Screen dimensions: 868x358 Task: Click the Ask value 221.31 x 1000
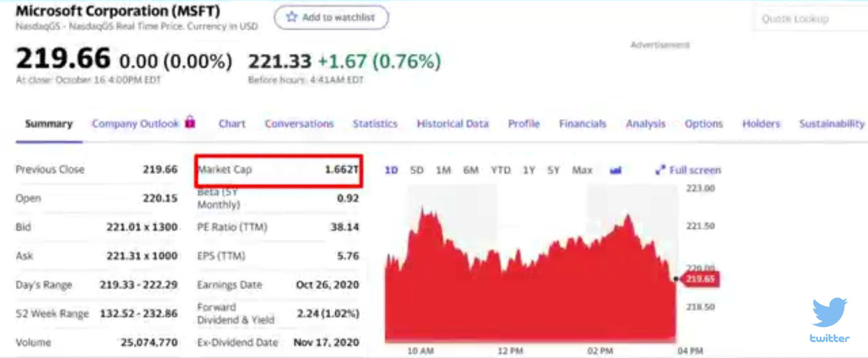click(142, 256)
